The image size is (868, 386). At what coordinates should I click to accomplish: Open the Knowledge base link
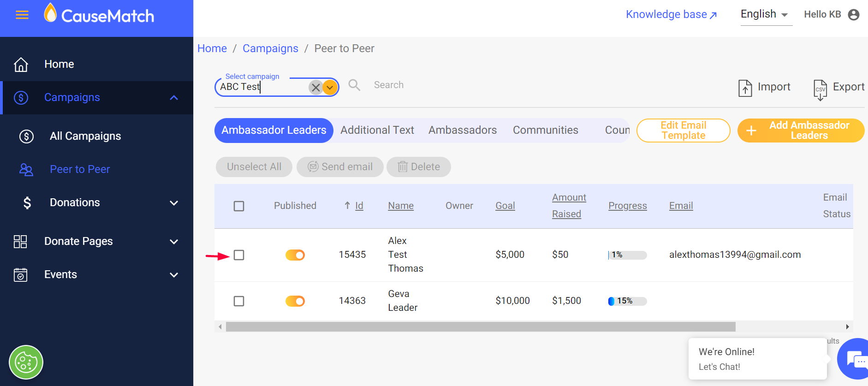point(671,15)
